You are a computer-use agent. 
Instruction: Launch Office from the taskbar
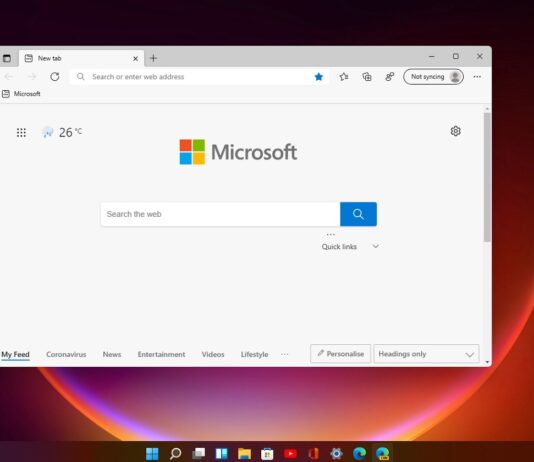point(313,453)
